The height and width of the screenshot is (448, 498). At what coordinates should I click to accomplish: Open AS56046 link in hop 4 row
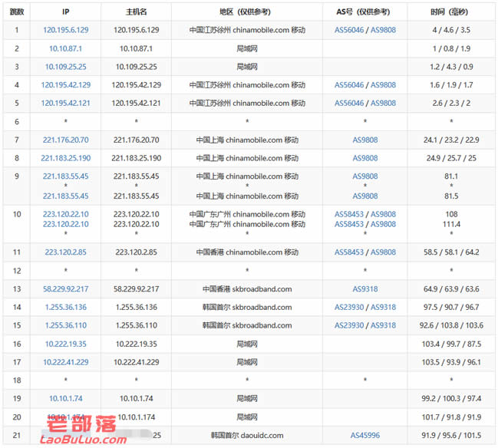point(349,85)
